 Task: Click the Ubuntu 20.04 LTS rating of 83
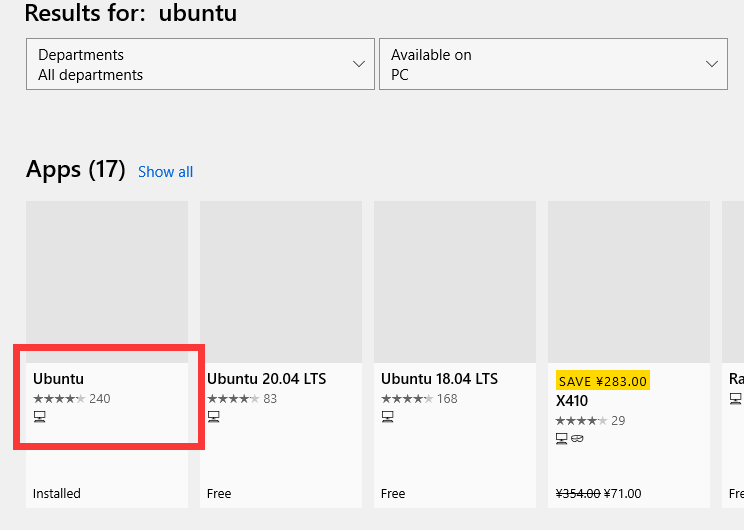pos(242,399)
